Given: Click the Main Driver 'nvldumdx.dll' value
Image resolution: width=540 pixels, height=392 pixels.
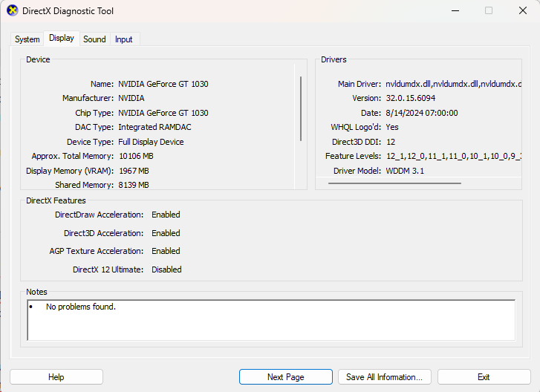Looking at the screenshot, I should [454, 84].
